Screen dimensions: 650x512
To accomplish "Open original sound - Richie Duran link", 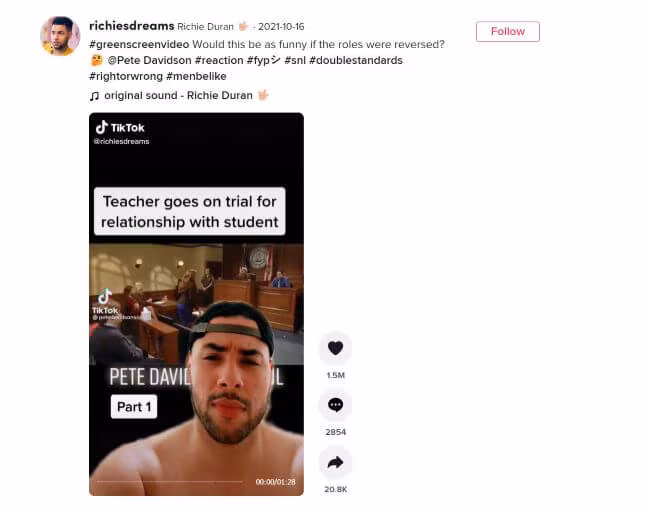I will click(x=178, y=96).
